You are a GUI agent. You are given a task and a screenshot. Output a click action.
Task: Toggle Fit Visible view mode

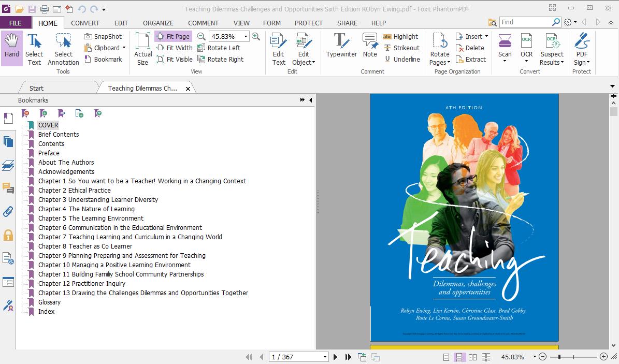click(x=175, y=59)
